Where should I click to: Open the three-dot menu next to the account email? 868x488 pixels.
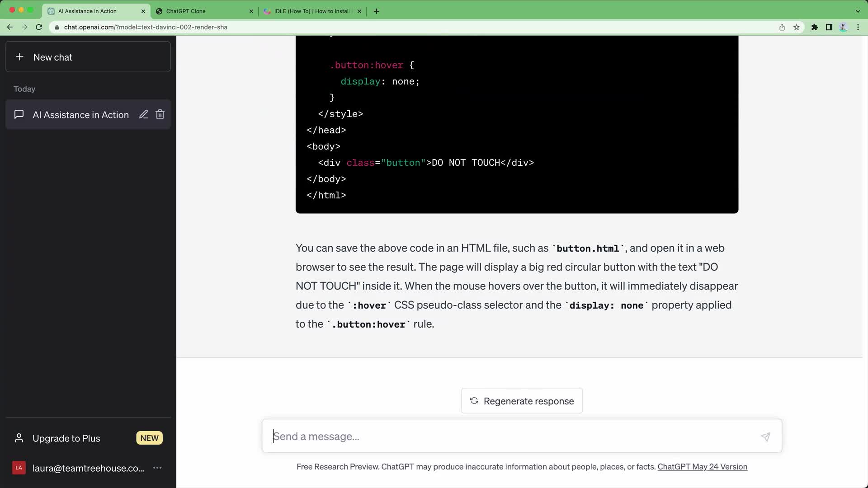click(x=157, y=468)
